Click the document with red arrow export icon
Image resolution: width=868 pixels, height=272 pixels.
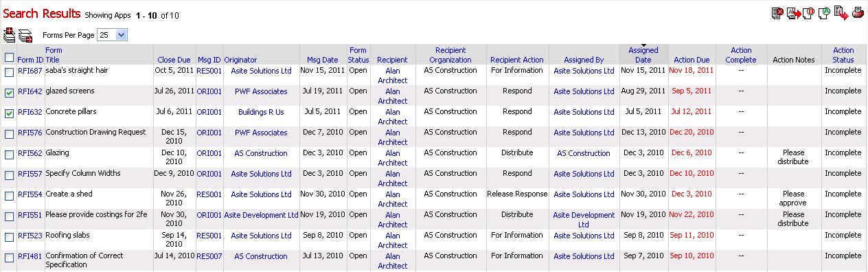click(x=842, y=12)
